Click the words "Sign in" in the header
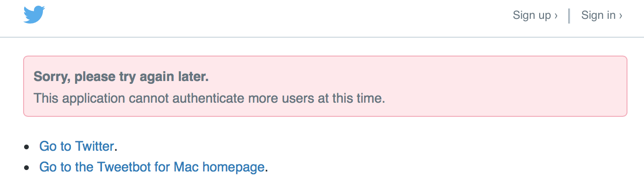 598,15
